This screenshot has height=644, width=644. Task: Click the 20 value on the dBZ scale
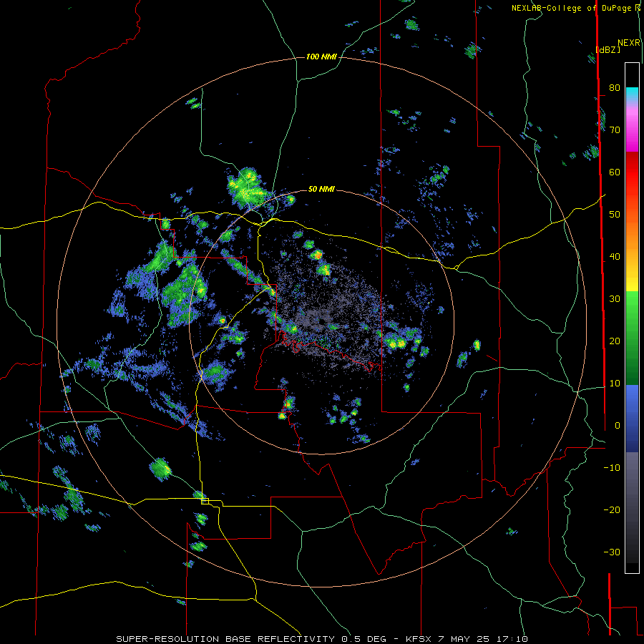pos(615,341)
